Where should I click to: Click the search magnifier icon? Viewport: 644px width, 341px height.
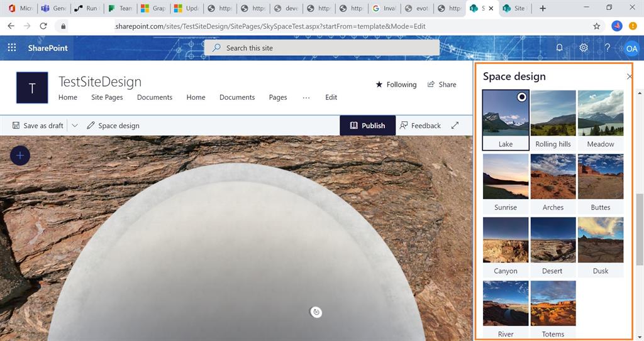pos(216,48)
